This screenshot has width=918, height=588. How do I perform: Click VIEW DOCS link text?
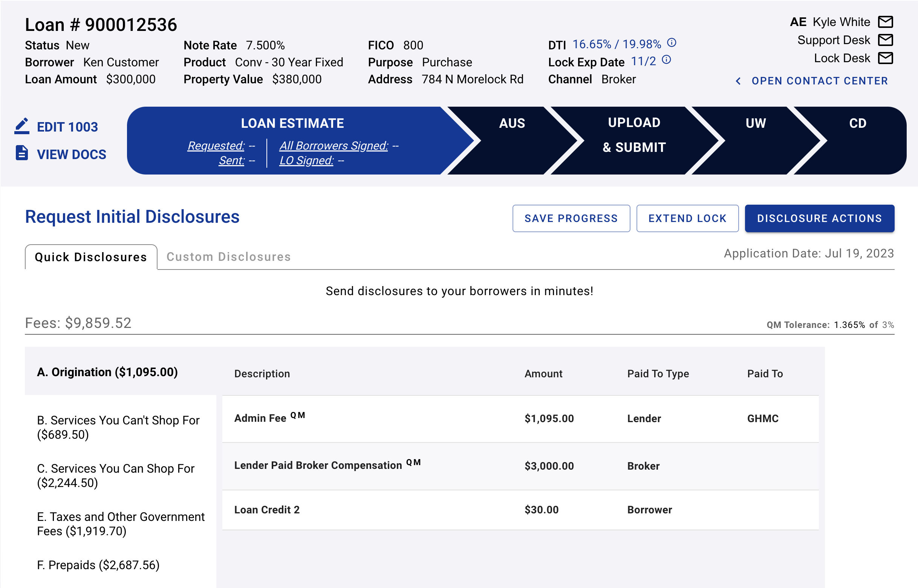click(71, 154)
